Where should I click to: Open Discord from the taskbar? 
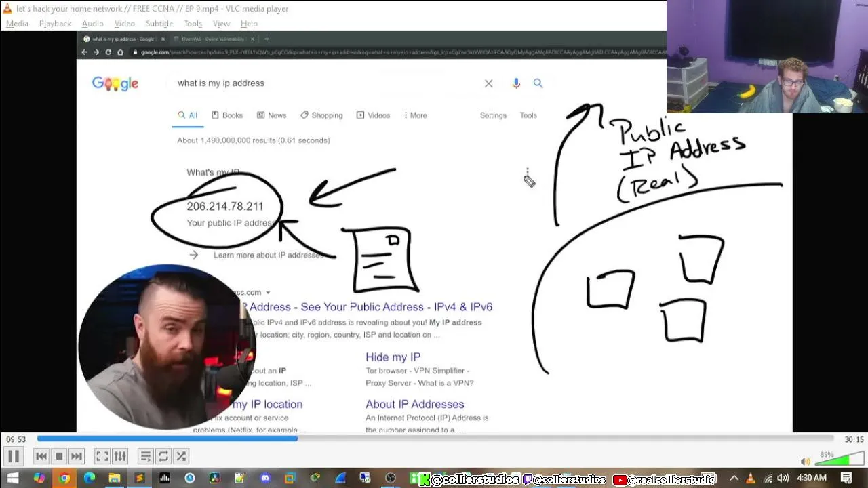coord(265,479)
